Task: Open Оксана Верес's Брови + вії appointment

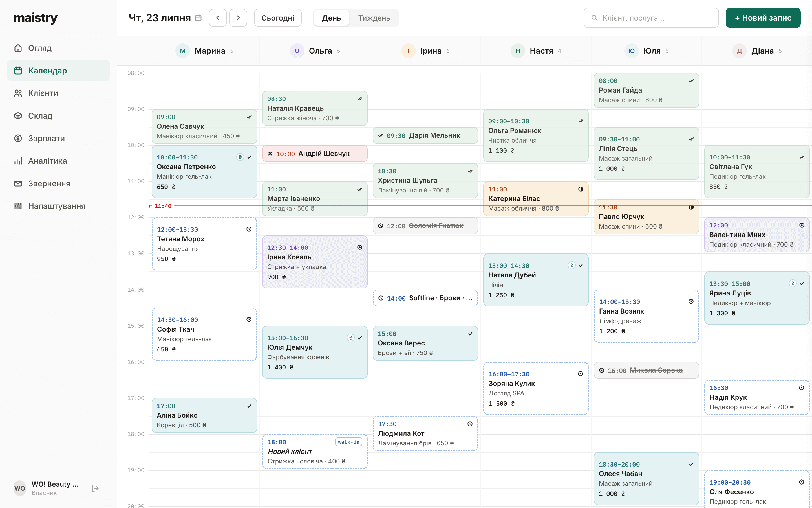Action: [x=425, y=343]
